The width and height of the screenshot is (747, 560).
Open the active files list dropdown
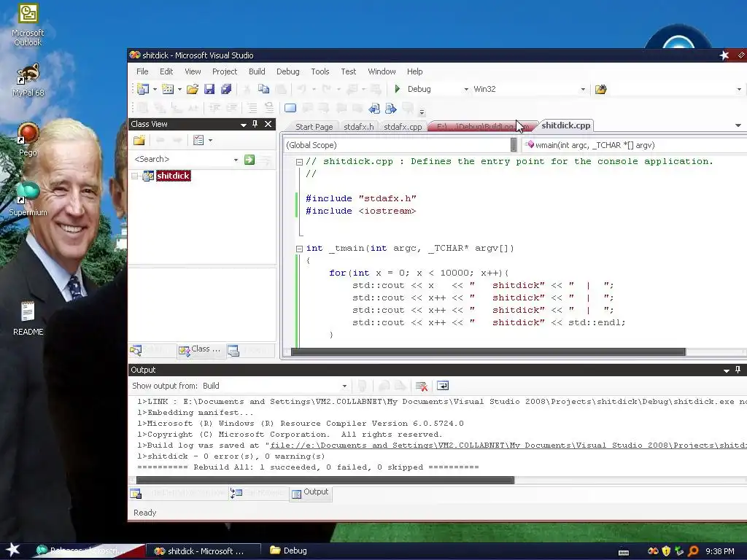[738, 125]
